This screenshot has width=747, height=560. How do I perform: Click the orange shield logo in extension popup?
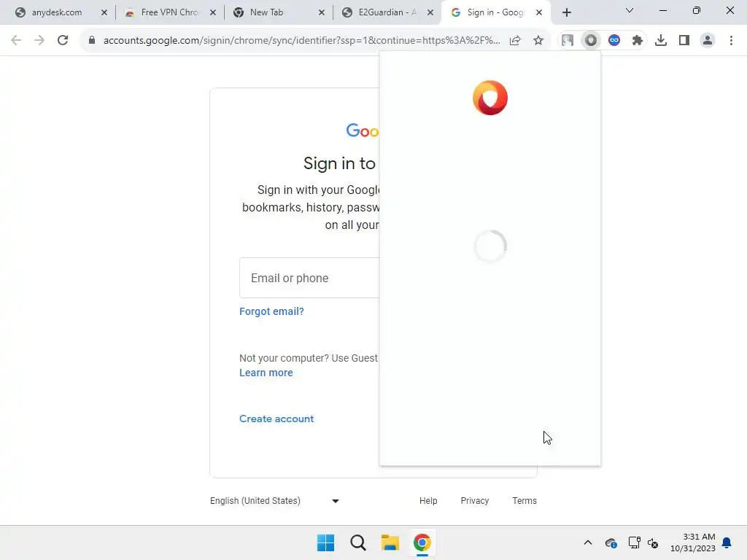pos(490,98)
